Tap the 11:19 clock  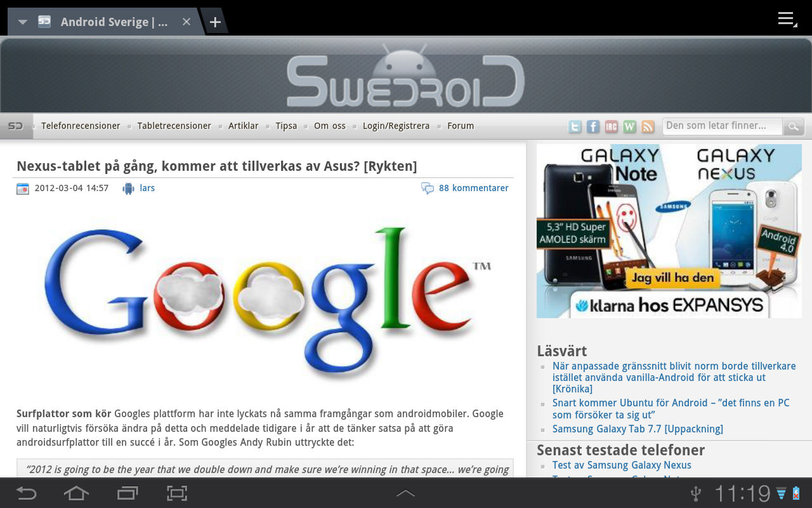click(742, 493)
